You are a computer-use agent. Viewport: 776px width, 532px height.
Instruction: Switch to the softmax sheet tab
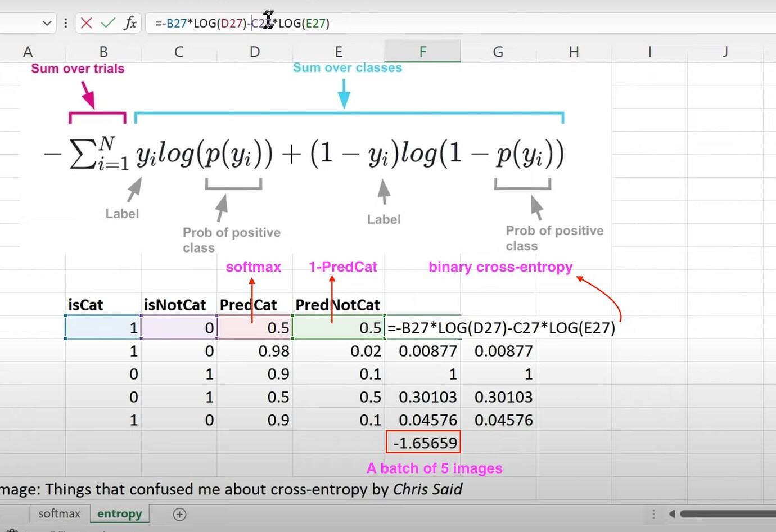coord(59,513)
